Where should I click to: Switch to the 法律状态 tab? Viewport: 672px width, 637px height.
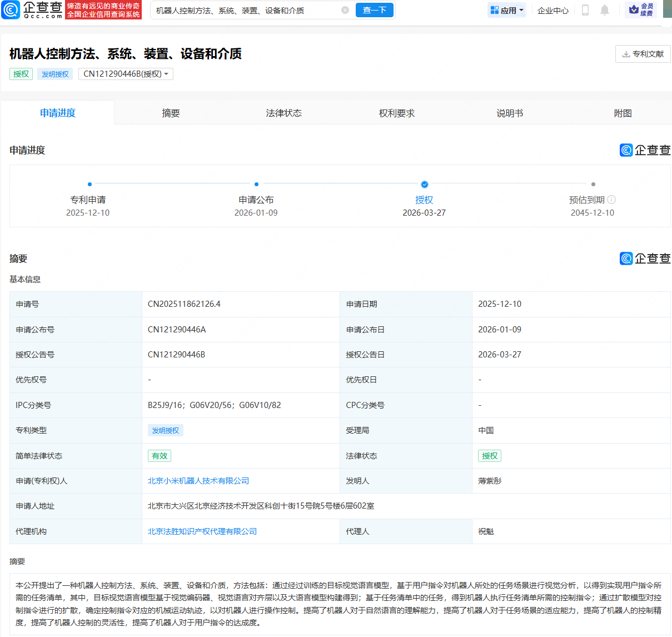pyautogui.click(x=283, y=113)
